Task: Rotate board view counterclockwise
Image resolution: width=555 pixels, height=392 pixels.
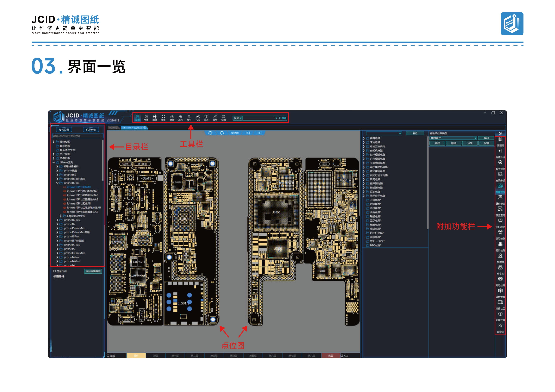Action: [210, 133]
